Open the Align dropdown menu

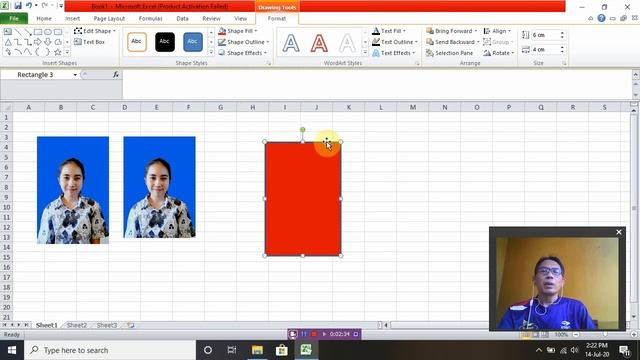pos(497,31)
